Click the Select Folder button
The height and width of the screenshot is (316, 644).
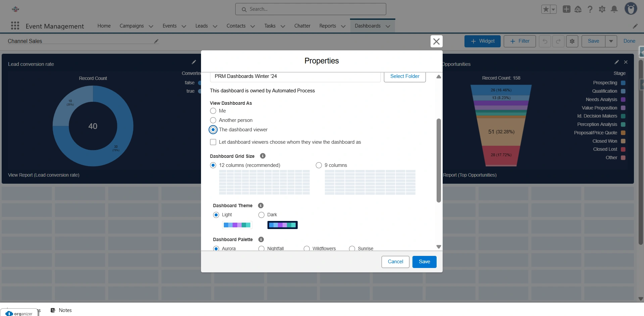pyautogui.click(x=404, y=76)
